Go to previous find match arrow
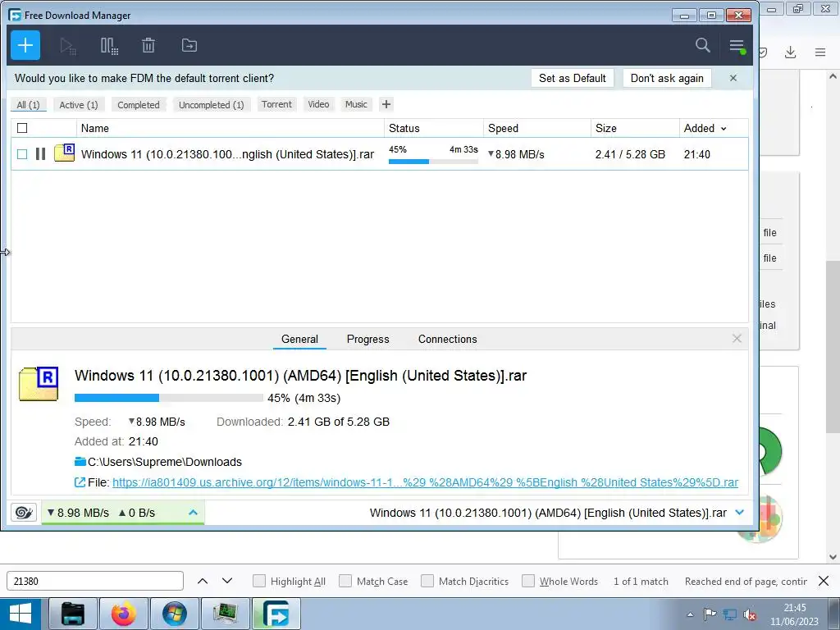The height and width of the screenshot is (630, 840). pos(203,581)
